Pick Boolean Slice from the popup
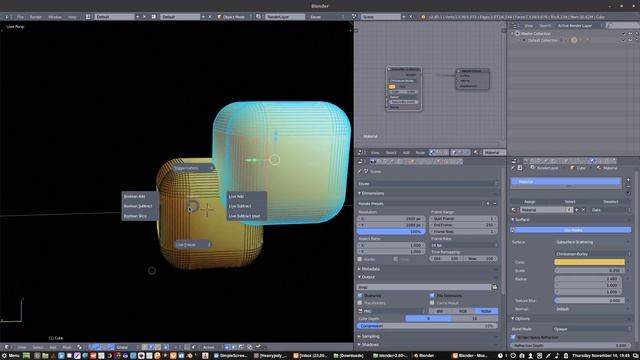The height and width of the screenshot is (360, 640). 135,216
